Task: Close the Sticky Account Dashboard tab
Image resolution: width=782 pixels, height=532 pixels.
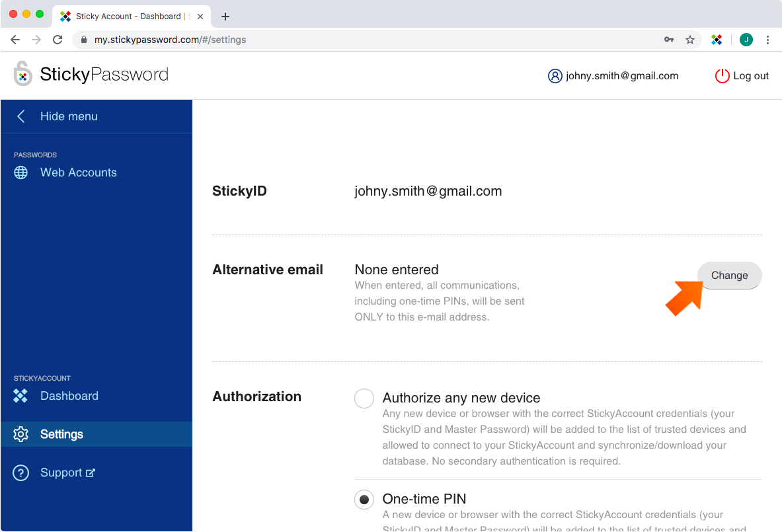Action: [200, 17]
